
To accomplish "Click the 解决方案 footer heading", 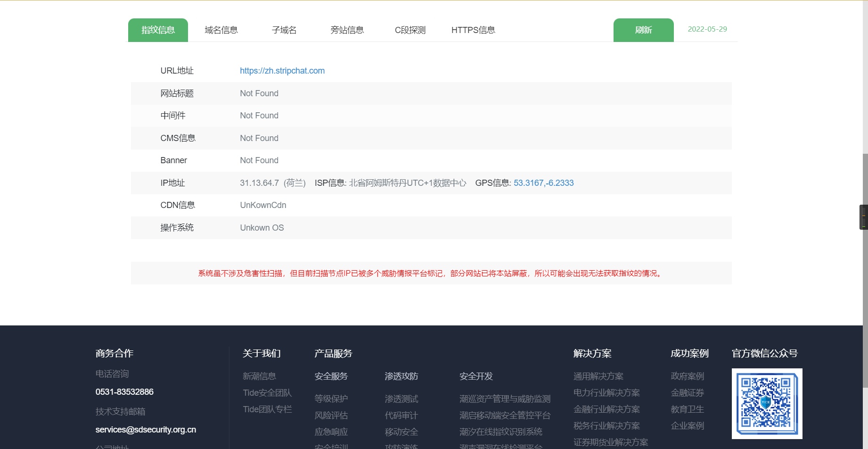I will tap(592, 354).
